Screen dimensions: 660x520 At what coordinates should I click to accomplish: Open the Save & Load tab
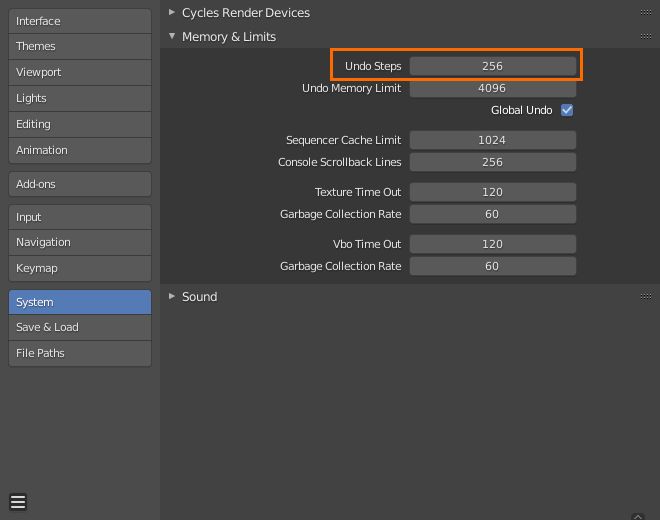[x=80, y=327]
